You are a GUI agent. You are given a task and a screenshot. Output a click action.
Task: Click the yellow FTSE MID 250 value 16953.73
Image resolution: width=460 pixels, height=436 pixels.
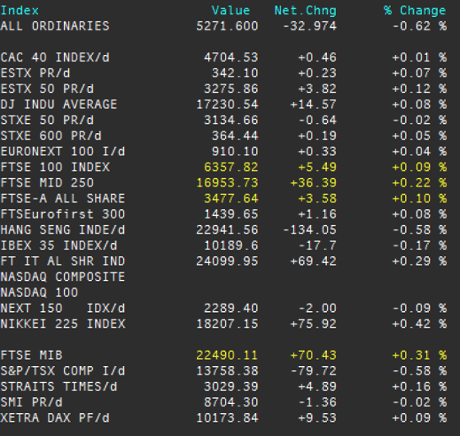point(227,183)
